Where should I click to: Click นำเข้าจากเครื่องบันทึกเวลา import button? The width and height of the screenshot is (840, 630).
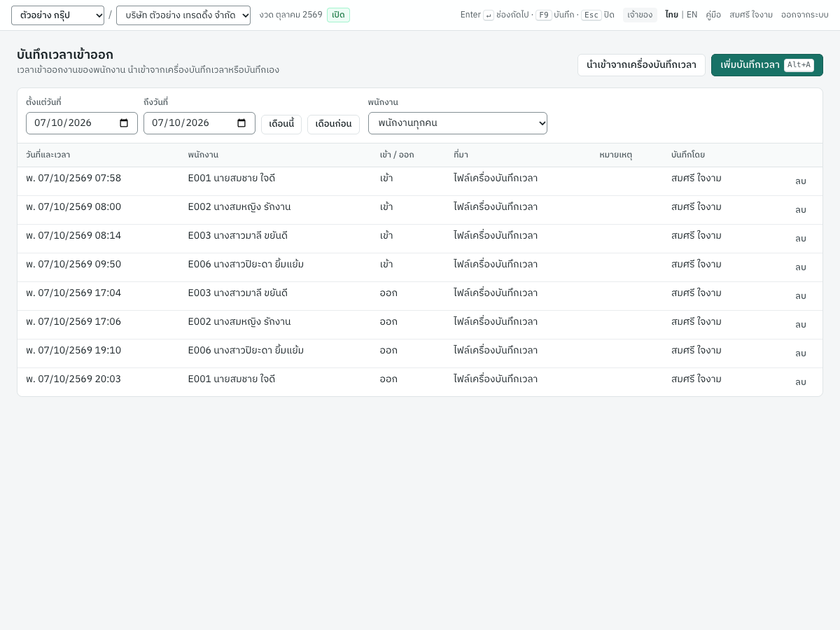click(x=641, y=65)
